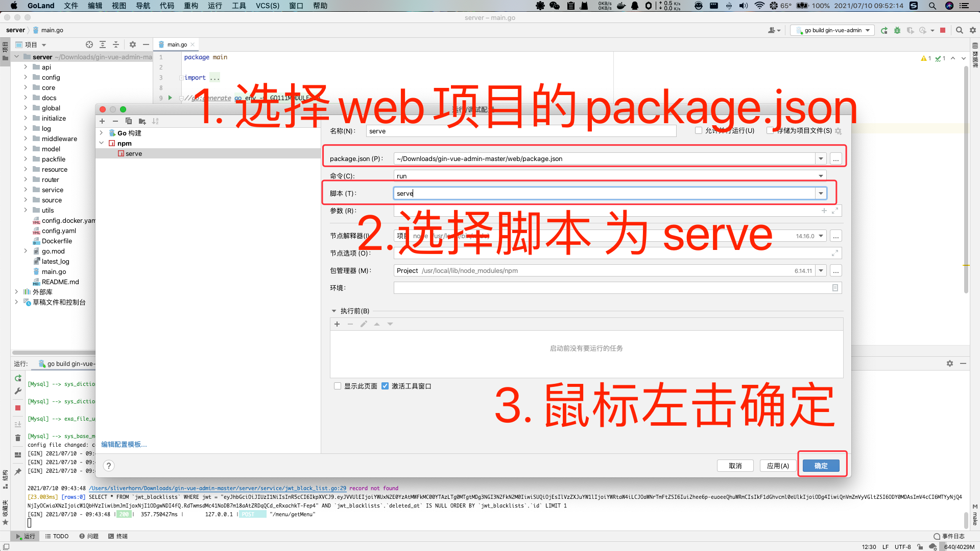Click the debug bug icon in toolbar
This screenshot has width=980, height=551.
click(x=897, y=31)
